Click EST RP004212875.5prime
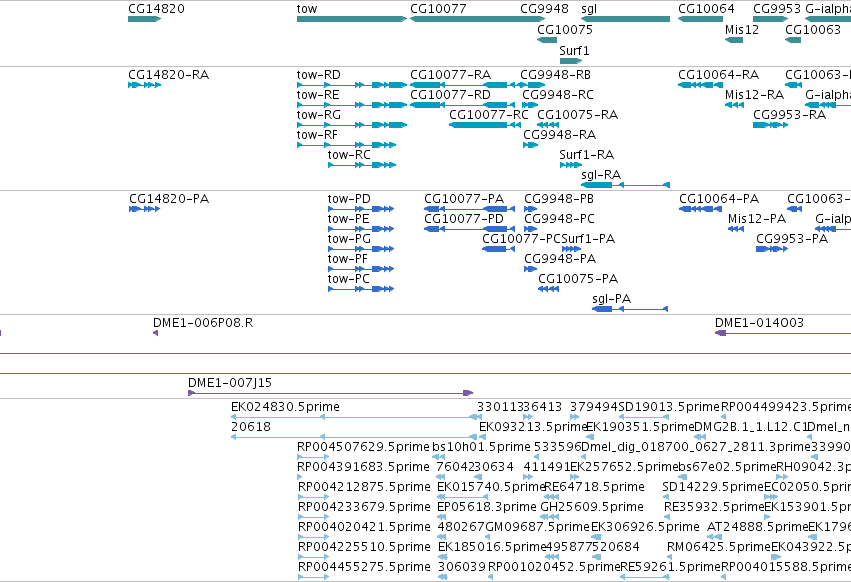Viewport: 851px width, 582px height. [x=313, y=497]
